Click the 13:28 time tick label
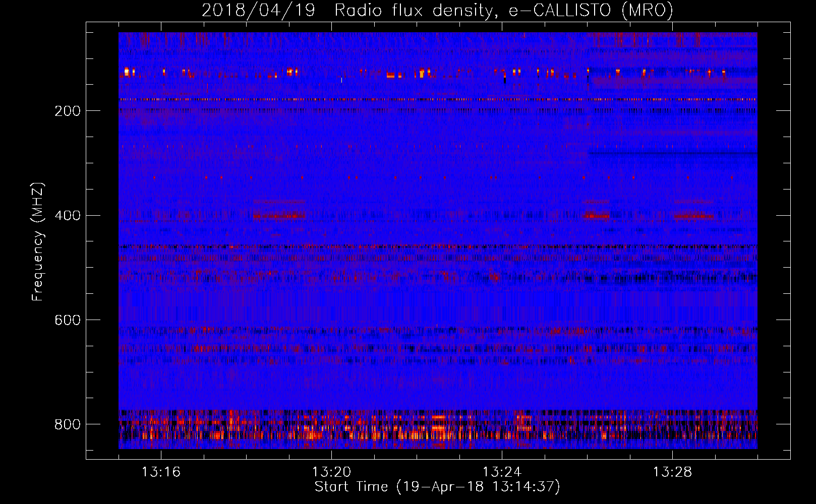Viewport: 816px width, 504px height. [672, 472]
